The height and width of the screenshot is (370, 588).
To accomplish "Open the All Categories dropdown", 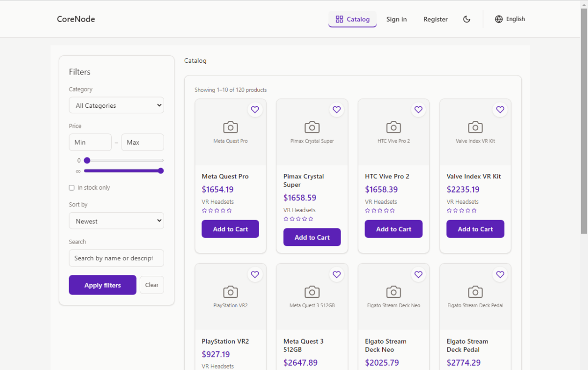I will (116, 105).
